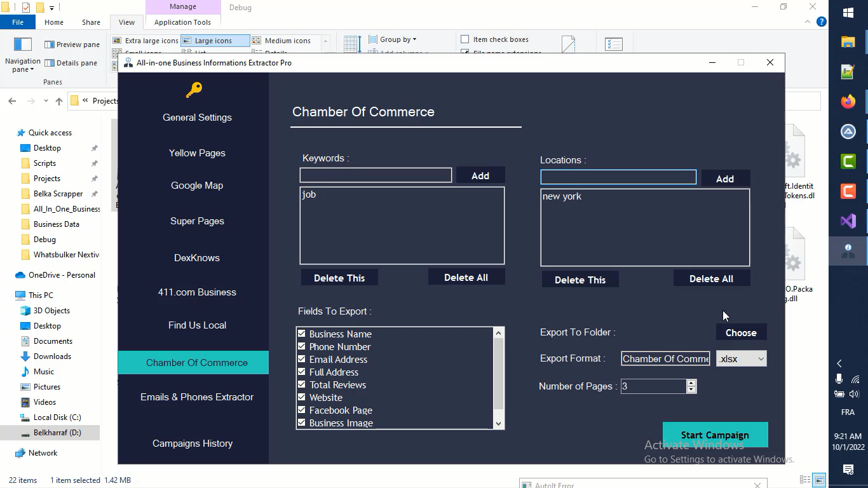Uncheck the Email Address field

coord(302,359)
